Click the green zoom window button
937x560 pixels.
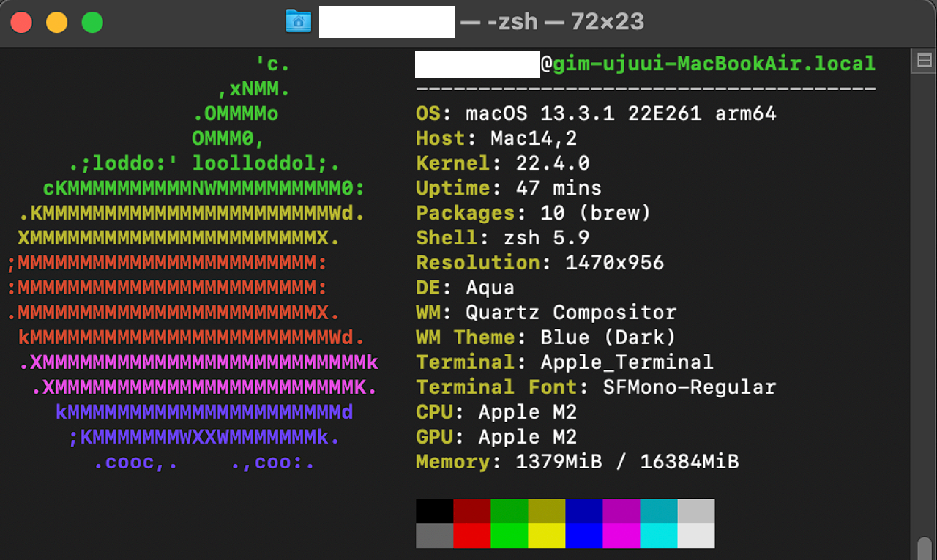[x=92, y=22]
